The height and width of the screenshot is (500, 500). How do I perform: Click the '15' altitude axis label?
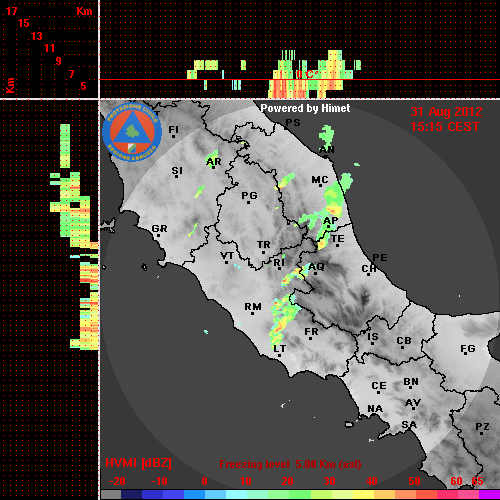[24, 23]
